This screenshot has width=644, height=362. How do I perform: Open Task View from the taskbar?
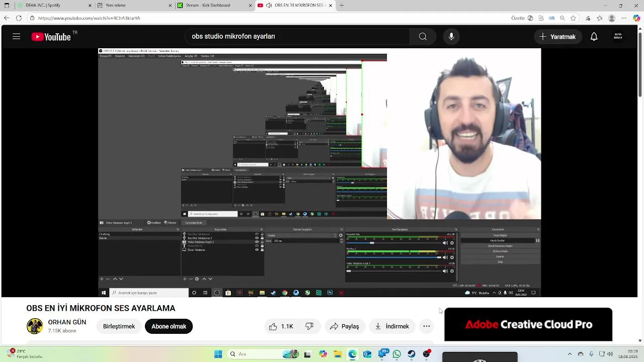coord(307,354)
